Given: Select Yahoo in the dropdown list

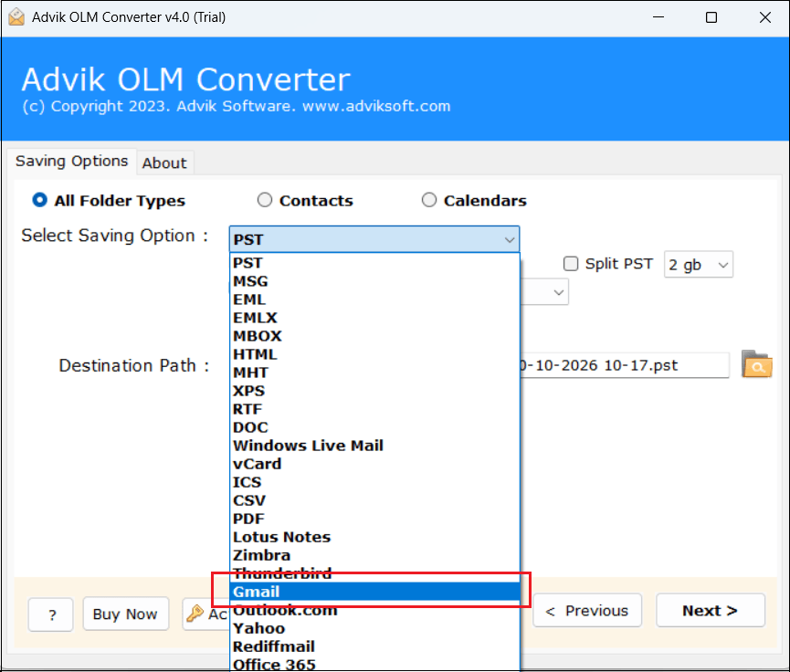Looking at the screenshot, I should click(374, 628).
